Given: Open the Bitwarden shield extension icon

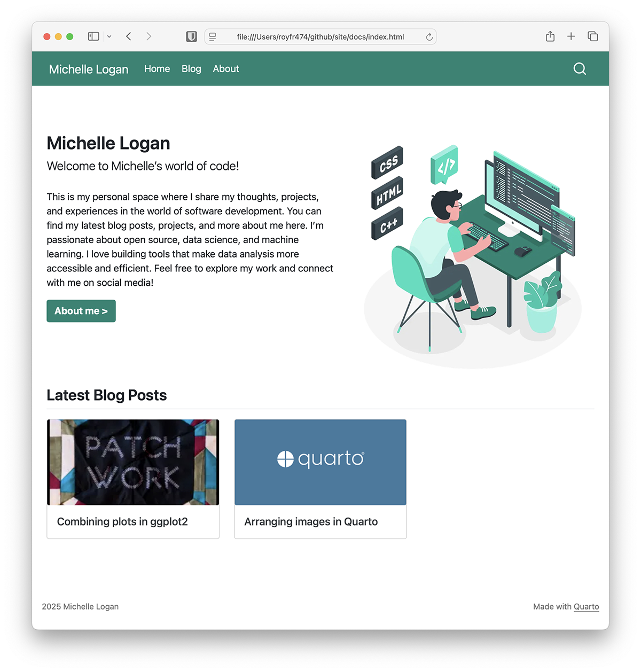Looking at the screenshot, I should [191, 36].
